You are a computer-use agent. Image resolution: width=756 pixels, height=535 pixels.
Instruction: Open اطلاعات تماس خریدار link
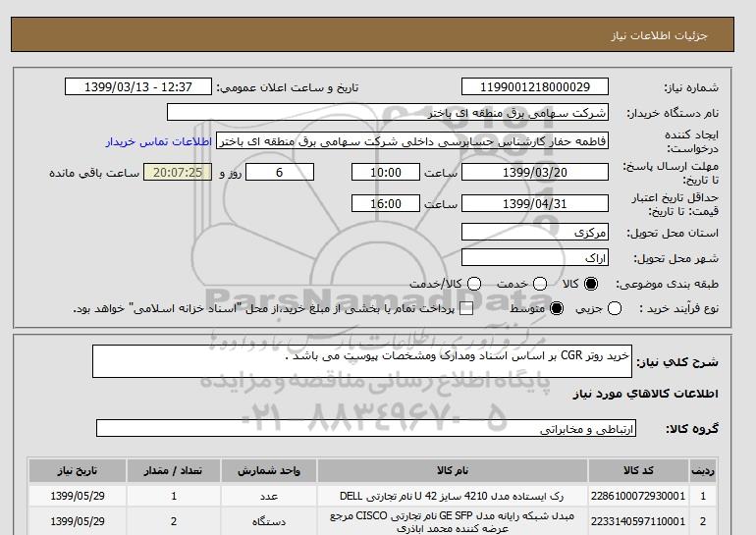pos(159,142)
